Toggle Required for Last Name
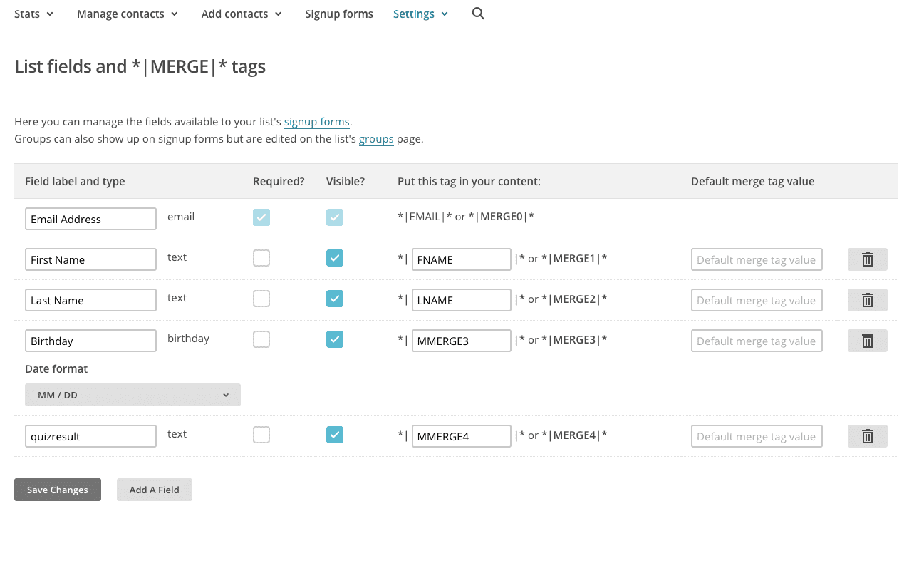The height and width of the screenshot is (583, 924). click(261, 299)
